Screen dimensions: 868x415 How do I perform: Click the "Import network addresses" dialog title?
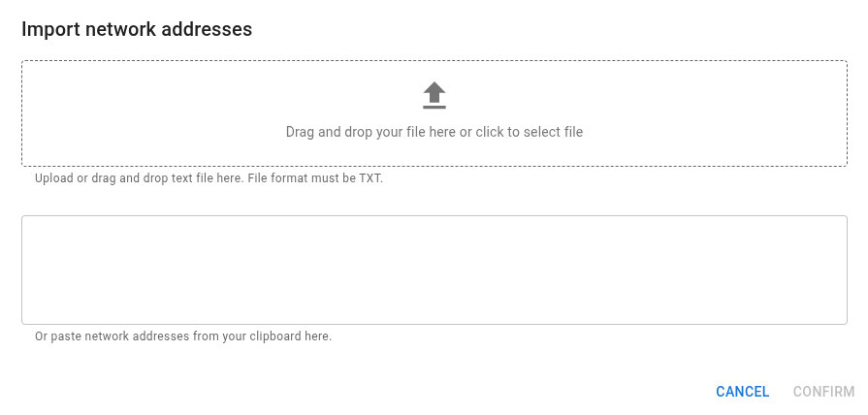click(137, 30)
